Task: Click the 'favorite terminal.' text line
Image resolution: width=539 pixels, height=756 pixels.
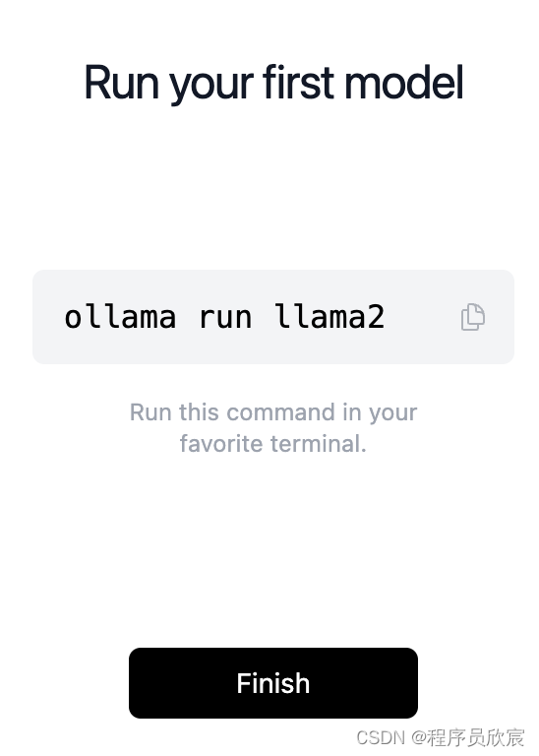Action: (273, 444)
